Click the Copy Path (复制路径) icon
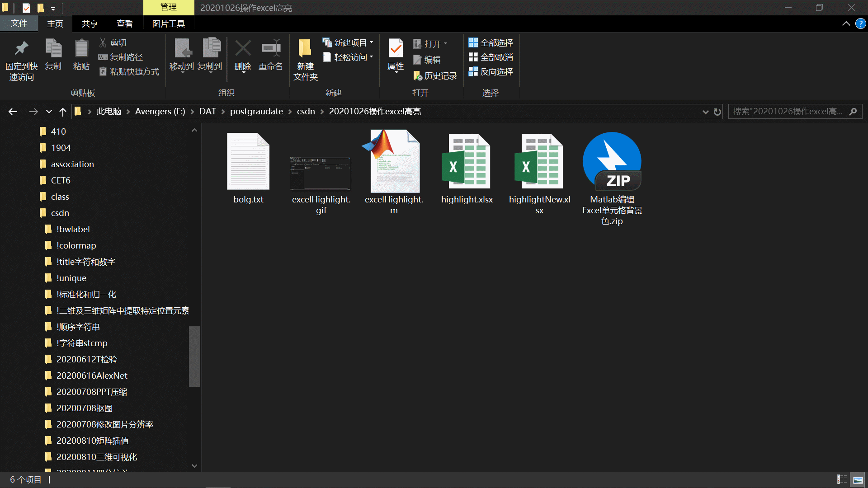 (103, 57)
